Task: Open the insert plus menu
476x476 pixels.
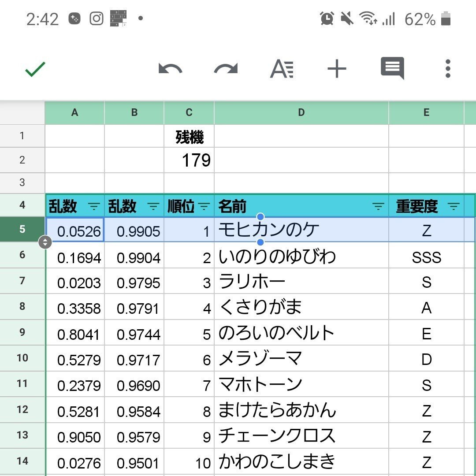Action: coord(337,69)
